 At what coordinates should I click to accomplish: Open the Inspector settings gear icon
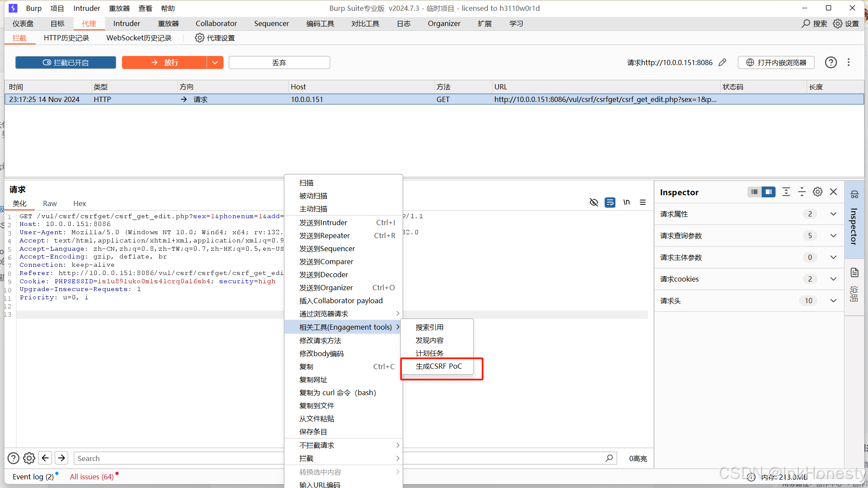(x=818, y=191)
